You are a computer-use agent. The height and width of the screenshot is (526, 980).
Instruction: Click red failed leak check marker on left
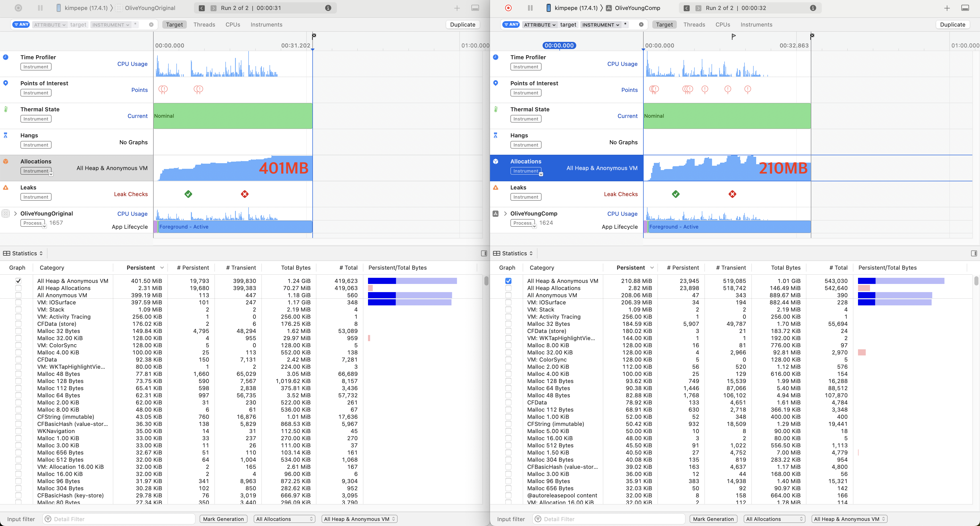pos(245,194)
